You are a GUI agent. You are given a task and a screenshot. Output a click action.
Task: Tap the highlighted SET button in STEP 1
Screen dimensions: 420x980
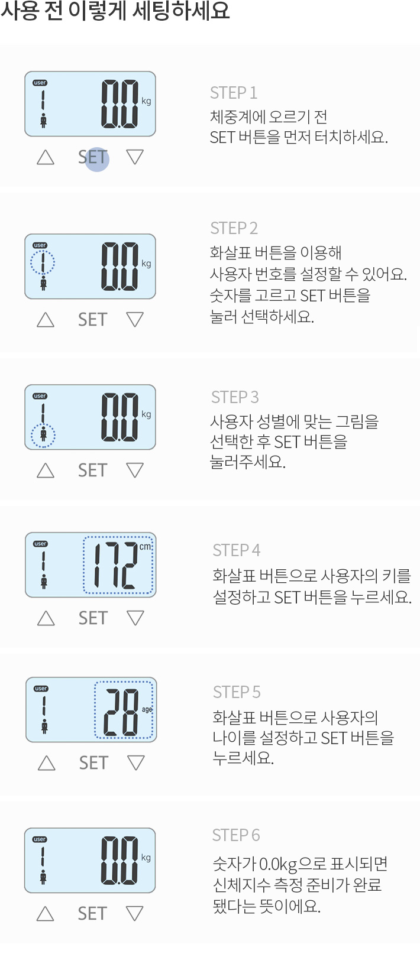tap(93, 157)
